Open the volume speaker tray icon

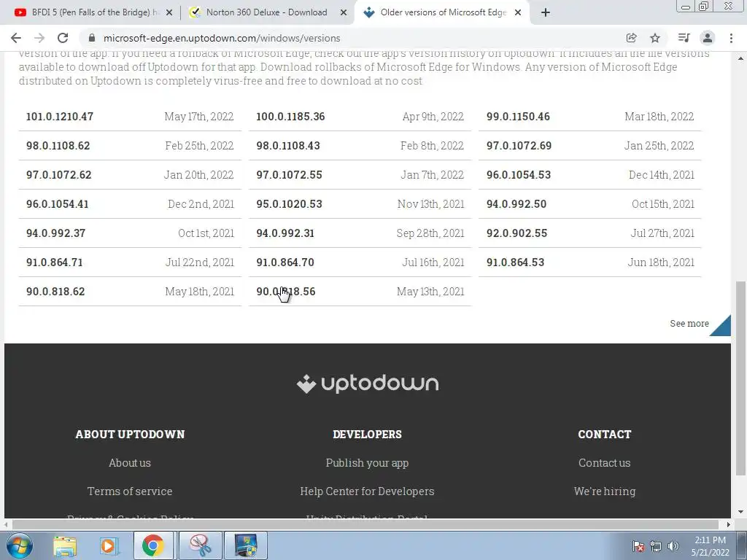[x=673, y=546]
